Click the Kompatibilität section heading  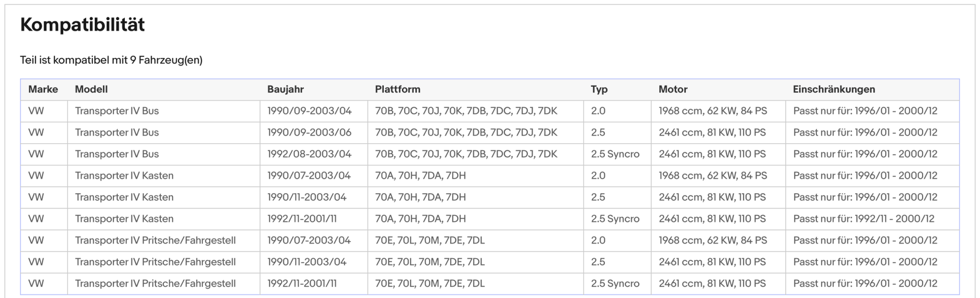click(82, 24)
